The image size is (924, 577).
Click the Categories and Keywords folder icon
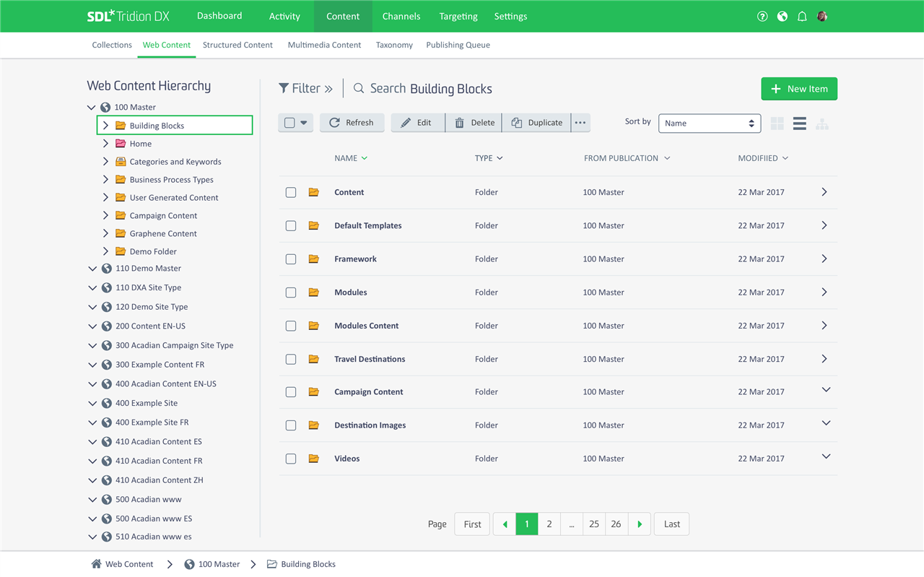click(x=121, y=162)
